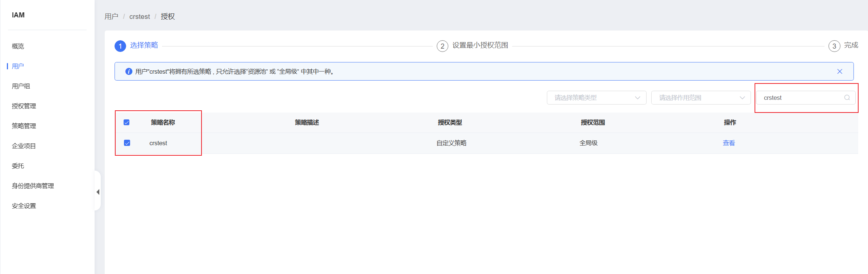Open the 请选择作用范围 dropdown
The image size is (868, 274).
701,98
